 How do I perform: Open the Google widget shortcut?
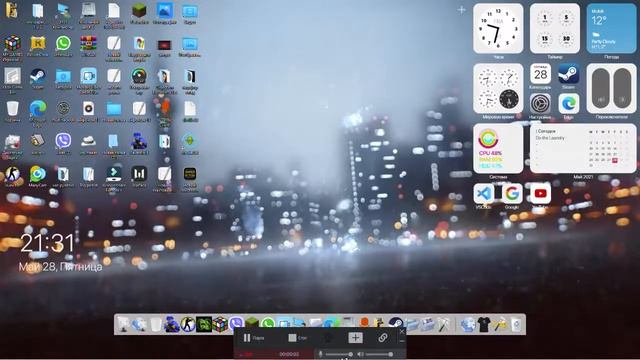tap(512, 193)
